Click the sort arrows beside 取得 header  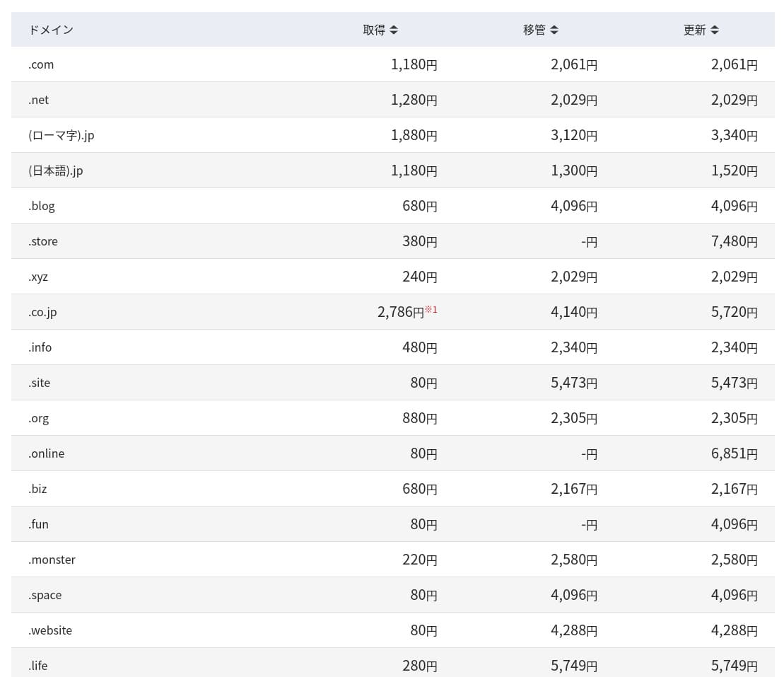click(x=394, y=30)
